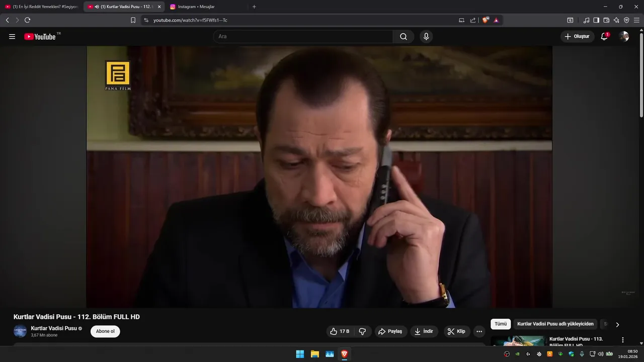
Task: Go forward with browser forward arrow
Action: (17, 20)
